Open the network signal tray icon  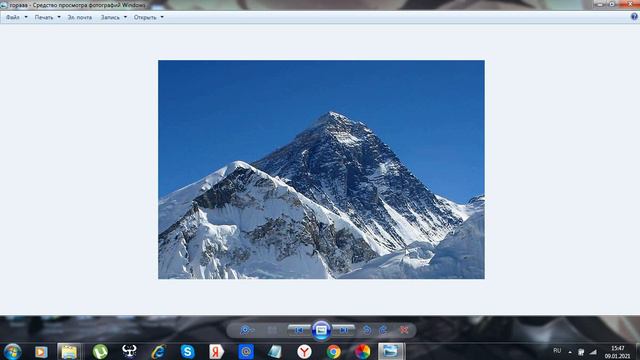593,352
